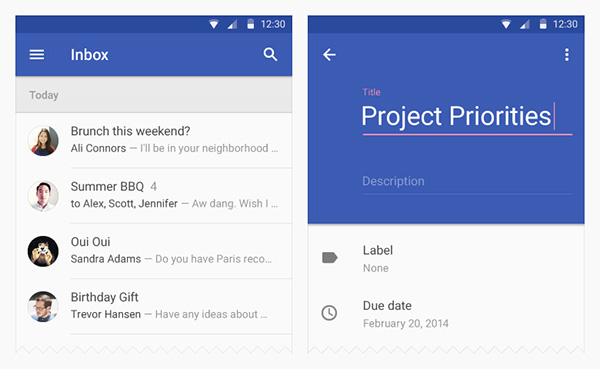Tap the battery icon in task status bar
This screenshot has width=600, height=369.
543,24
